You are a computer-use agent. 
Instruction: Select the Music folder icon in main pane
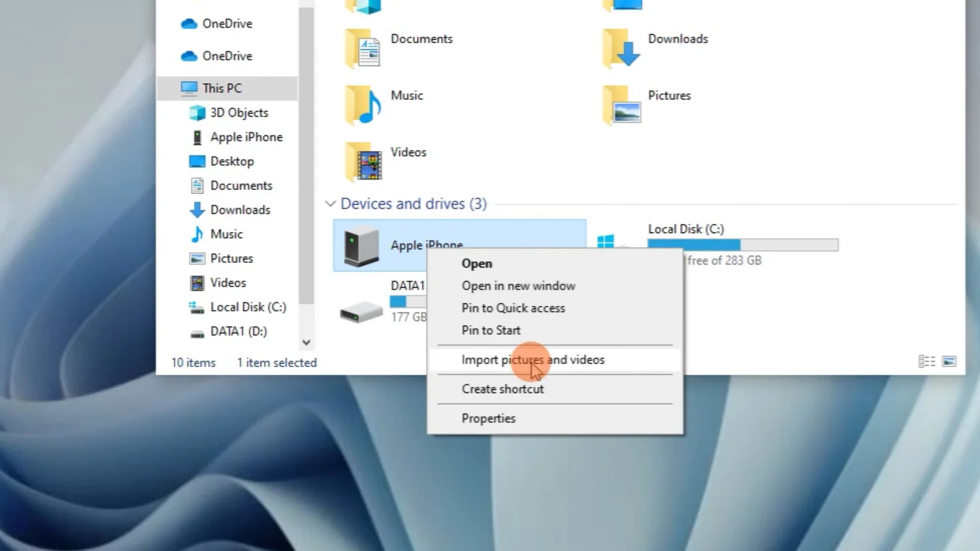tap(363, 104)
